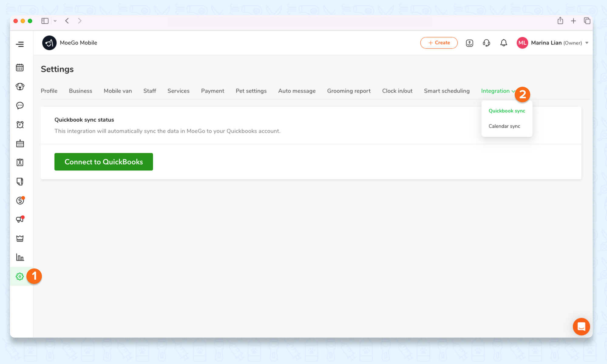Click the MoeGo Mobile business name
The width and height of the screenshot is (607, 364).
[78, 43]
